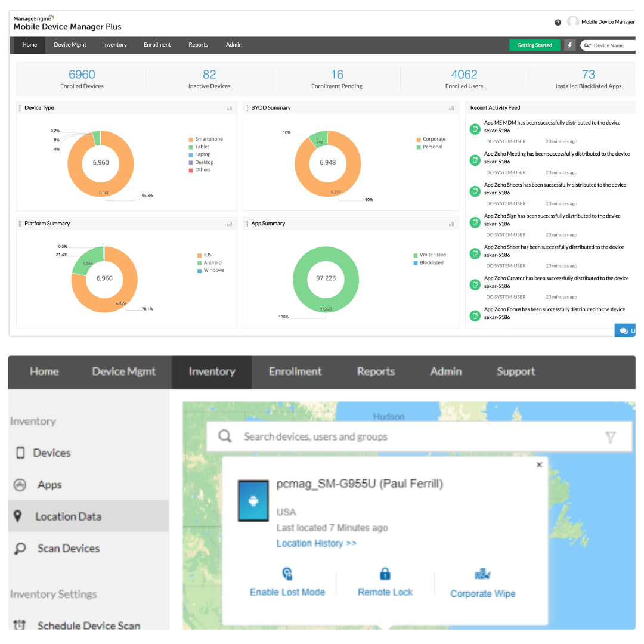Click the lightning bolt quick actions icon
This screenshot has height=644, width=644.
click(569, 45)
